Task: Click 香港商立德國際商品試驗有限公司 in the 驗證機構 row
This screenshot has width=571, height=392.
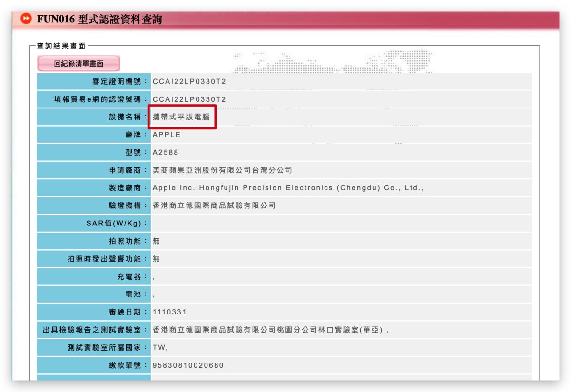Action: coord(214,206)
